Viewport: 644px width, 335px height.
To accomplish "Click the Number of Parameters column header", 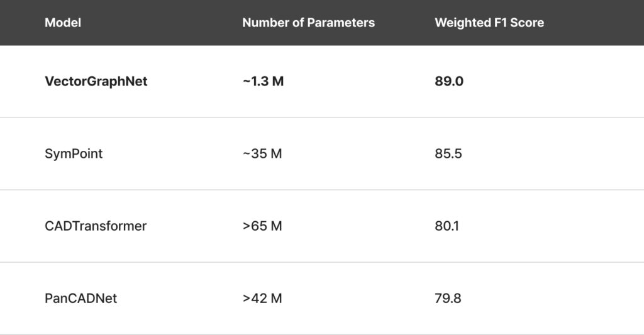I will (x=308, y=23).
